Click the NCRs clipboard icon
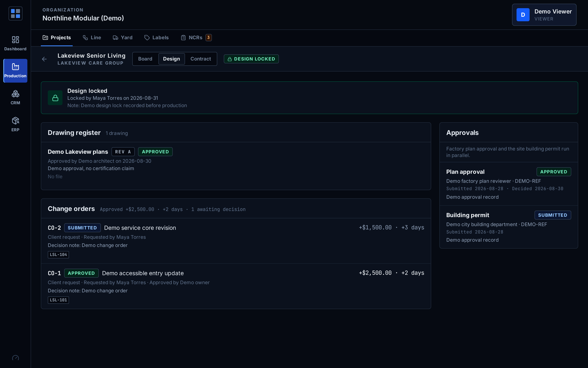This screenshot has width=588, height=368. (183, 37)
